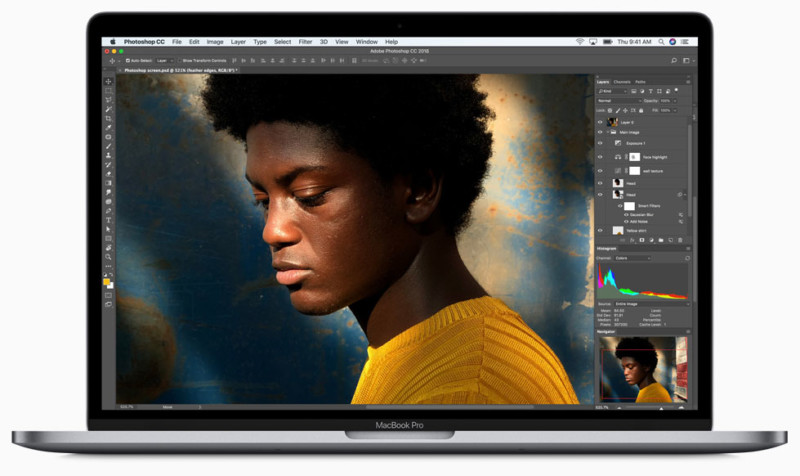Refresh the histogram with its uncached refresh icon
This screenshot has width=800, height=476.
point(687,259)
